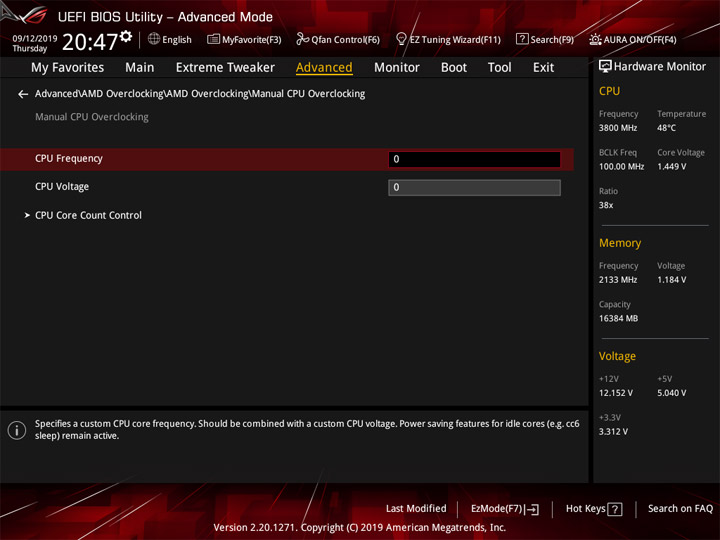This screenshot has height=540, width=720.
Task: Switch to EzMode(F7) label
Action: point(497,509)
